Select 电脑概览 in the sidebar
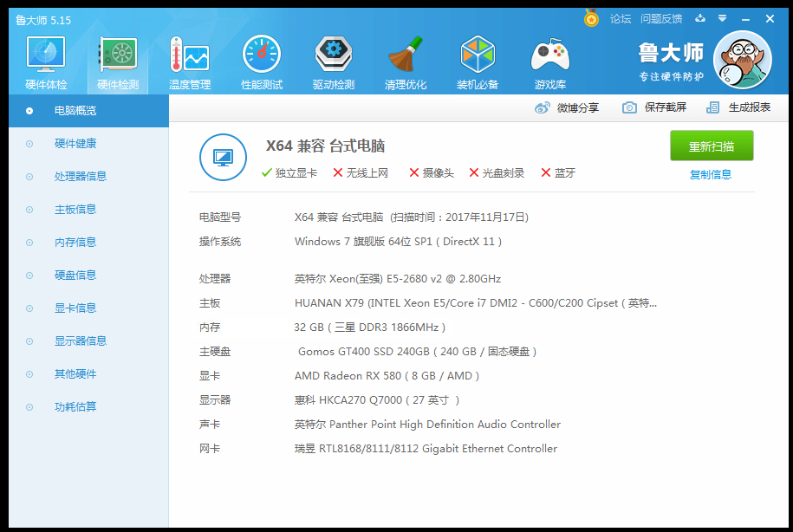This screenshot has width=793, height=532. pyautogui.click(x=88, y=111)
